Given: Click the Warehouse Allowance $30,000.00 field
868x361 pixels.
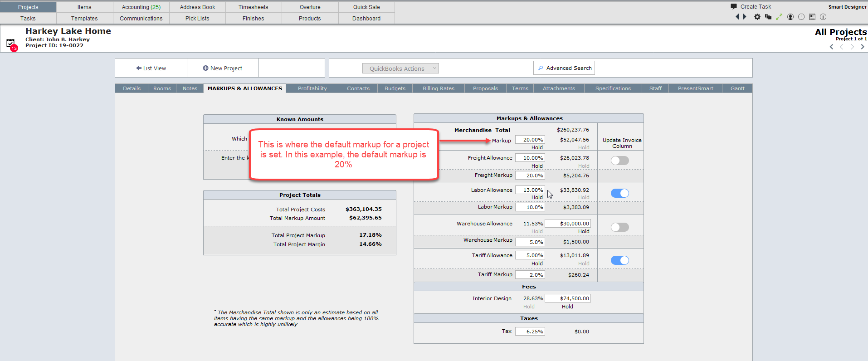Looking at the screenshot, I should [x=568, y=224].
